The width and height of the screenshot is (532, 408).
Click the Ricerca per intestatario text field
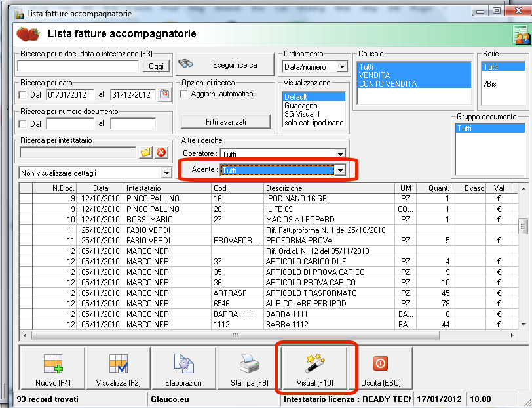79,153
